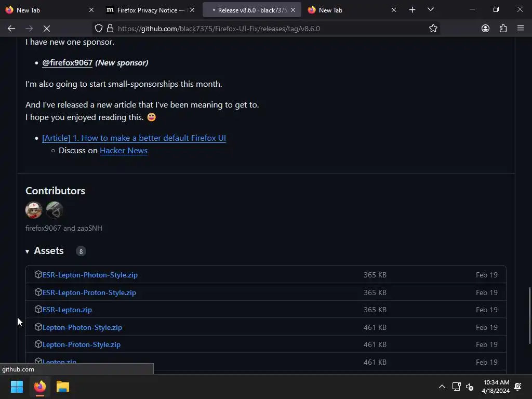Open firefox9067 contributor avatar
The image size is (532, 399).
pyautogui.click(x=34, y=210)
